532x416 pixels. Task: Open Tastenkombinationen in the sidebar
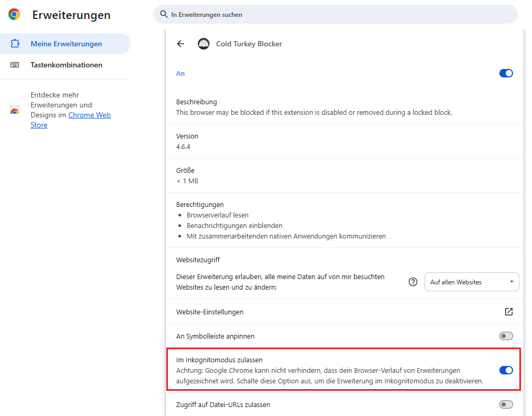tap(66, 65)
